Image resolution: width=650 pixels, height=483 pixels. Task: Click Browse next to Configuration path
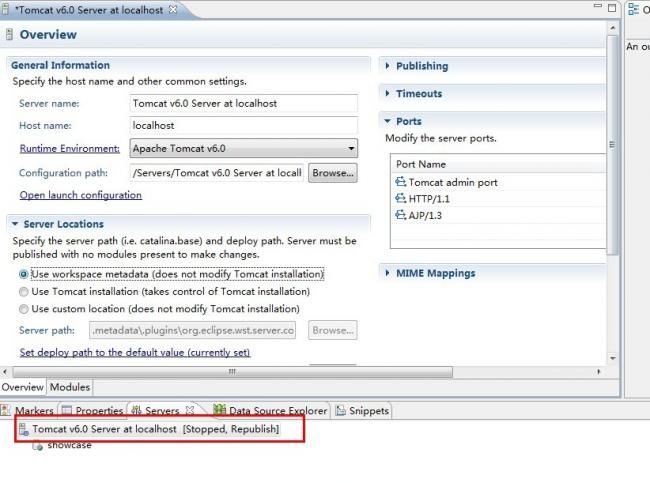click(x=332, y=173)
